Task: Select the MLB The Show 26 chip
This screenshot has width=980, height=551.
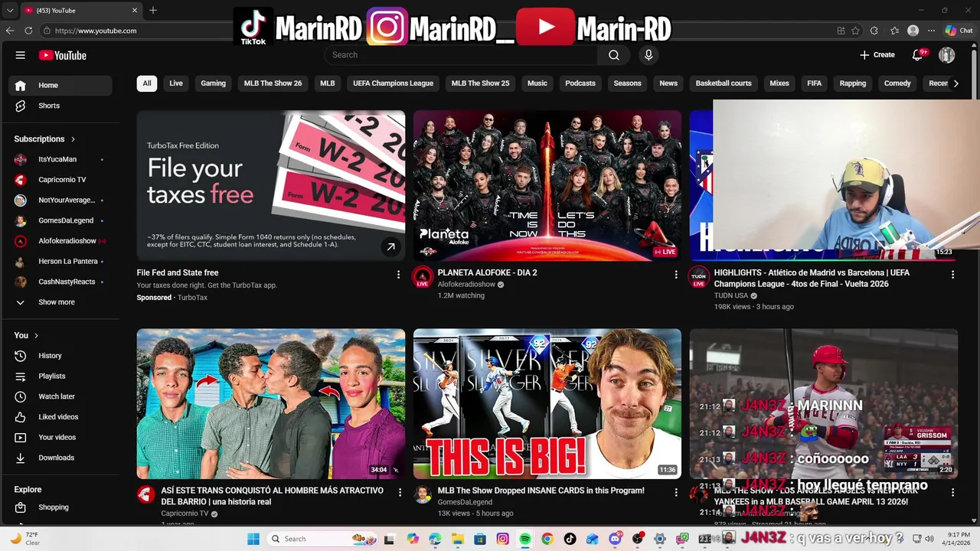Action: click(273, 83)
